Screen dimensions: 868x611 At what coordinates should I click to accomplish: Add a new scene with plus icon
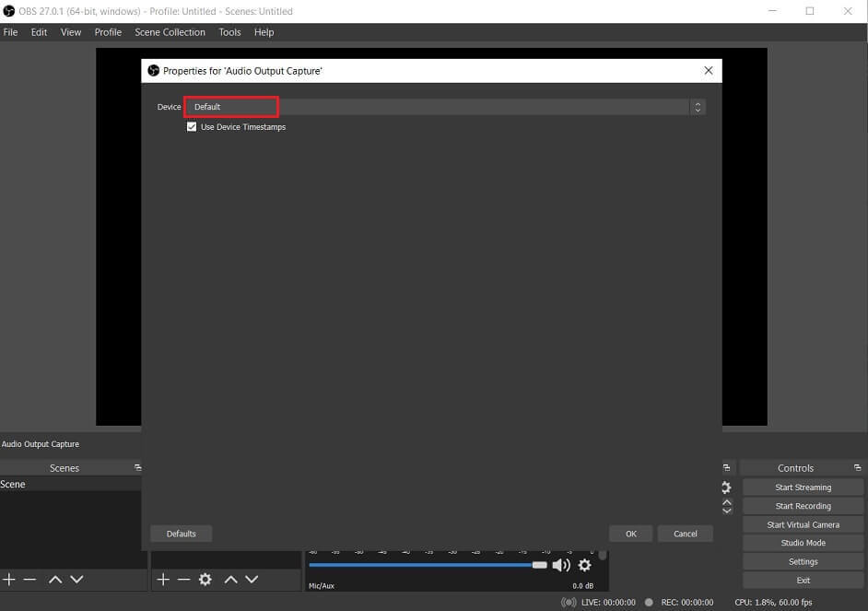click(9, 580)
